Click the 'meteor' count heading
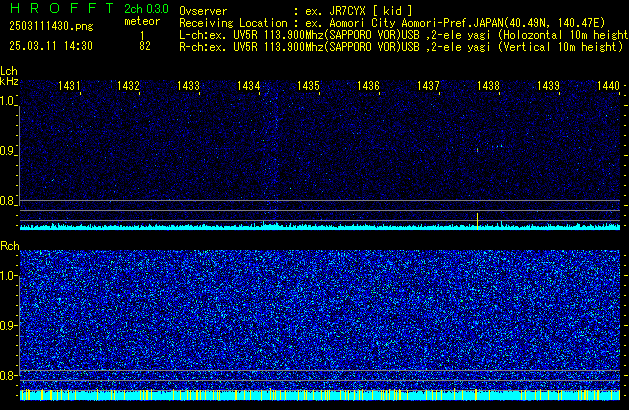This screenshot has height=410, width=629. click(142, 21)
